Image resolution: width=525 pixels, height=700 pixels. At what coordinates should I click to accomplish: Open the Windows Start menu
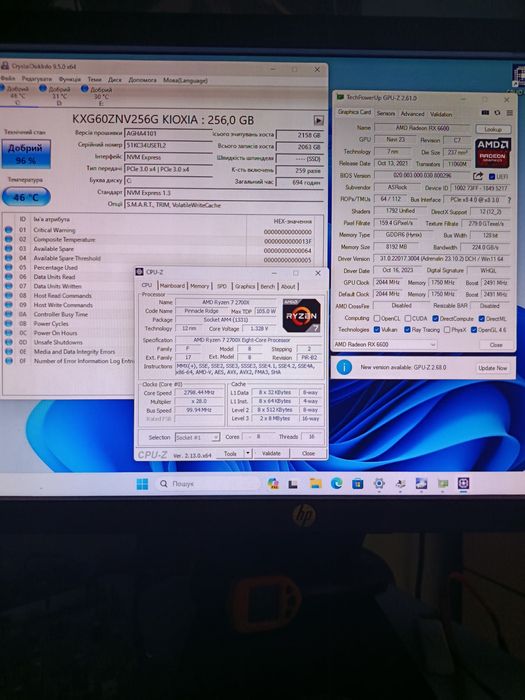[x=142, y=484]
